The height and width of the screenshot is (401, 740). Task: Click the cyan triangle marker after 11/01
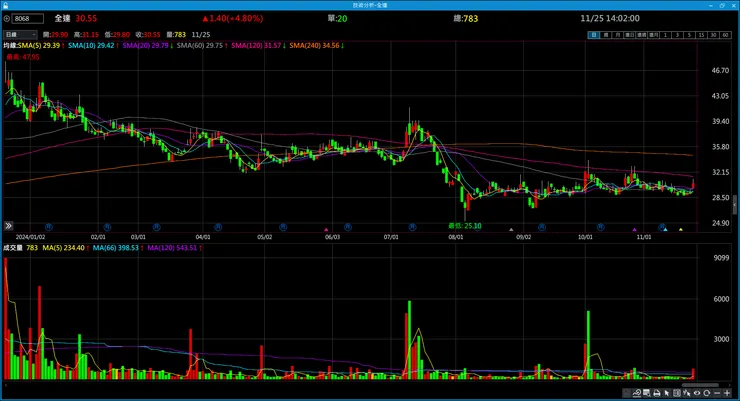click(665, 229)
